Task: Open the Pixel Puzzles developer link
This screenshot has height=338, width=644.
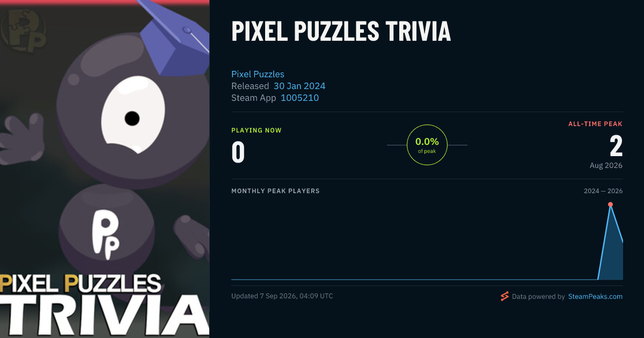Action: coord(258,74)
